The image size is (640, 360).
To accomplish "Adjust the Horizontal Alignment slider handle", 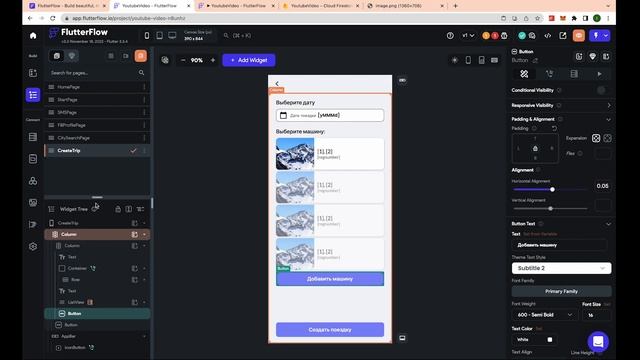I will point(552,189).
